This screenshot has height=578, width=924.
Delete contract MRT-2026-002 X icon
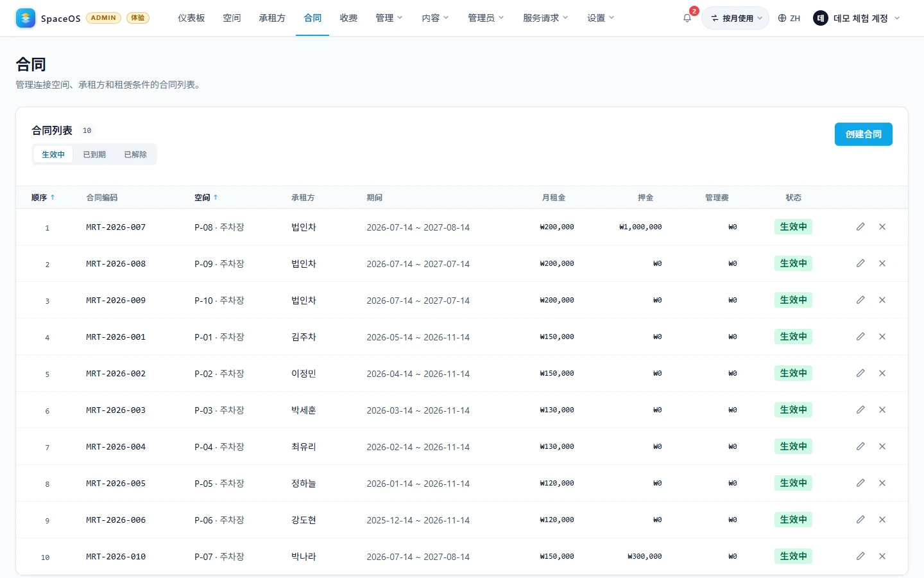pos(882,373)
